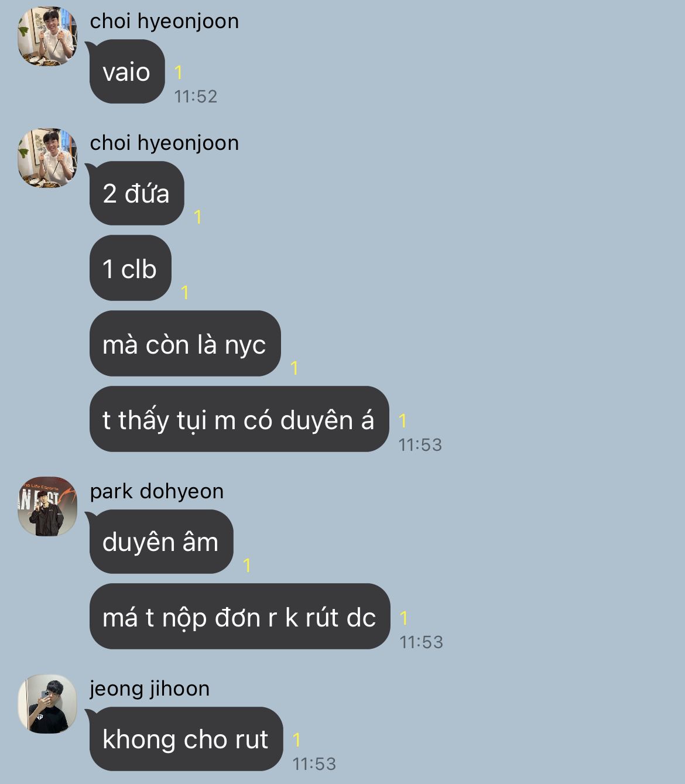
Task: Tap the 'mà còn là nyc' message
Action: tap(185, 344)
